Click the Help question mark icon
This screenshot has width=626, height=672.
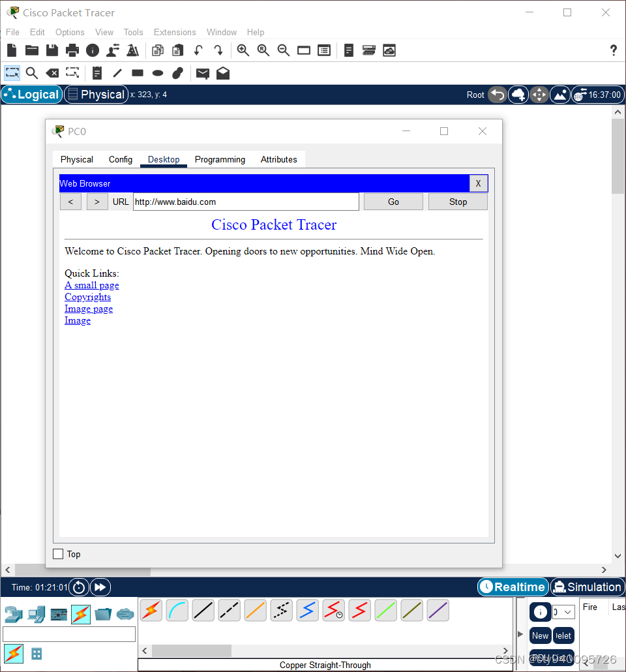click(x=614, y=51)
